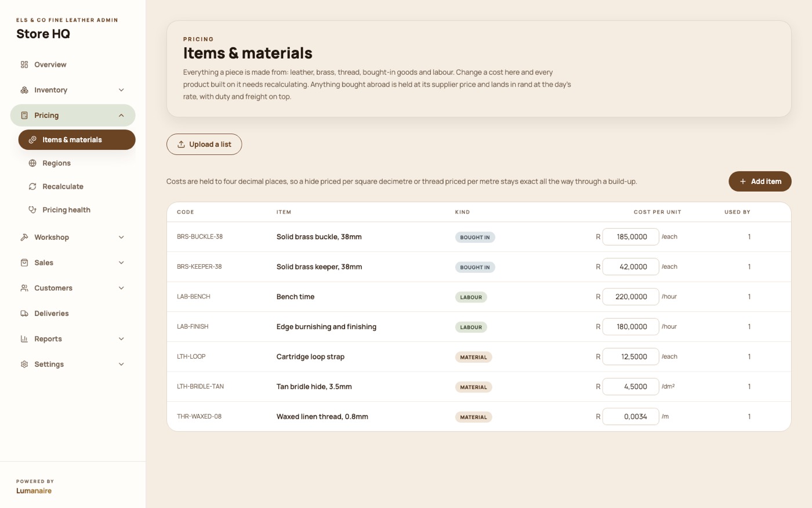Expand the Reports section chevron

point(121,339)
